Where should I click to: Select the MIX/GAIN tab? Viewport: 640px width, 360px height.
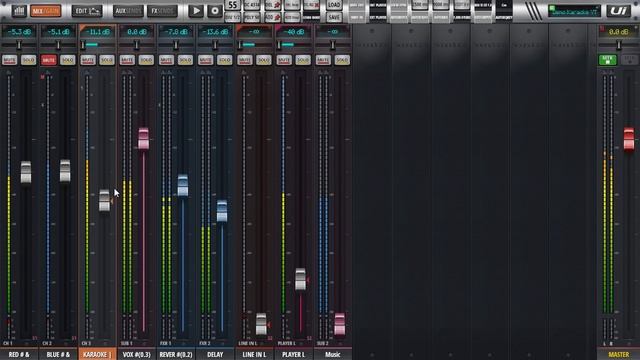46,11
